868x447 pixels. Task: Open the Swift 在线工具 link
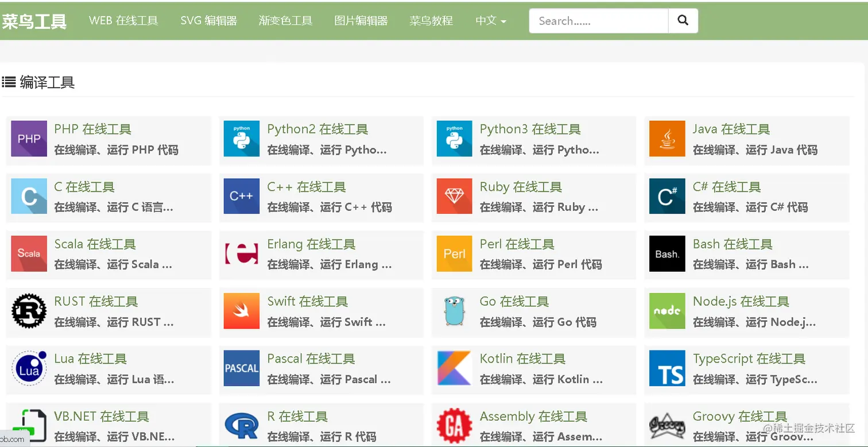point(308,302)
